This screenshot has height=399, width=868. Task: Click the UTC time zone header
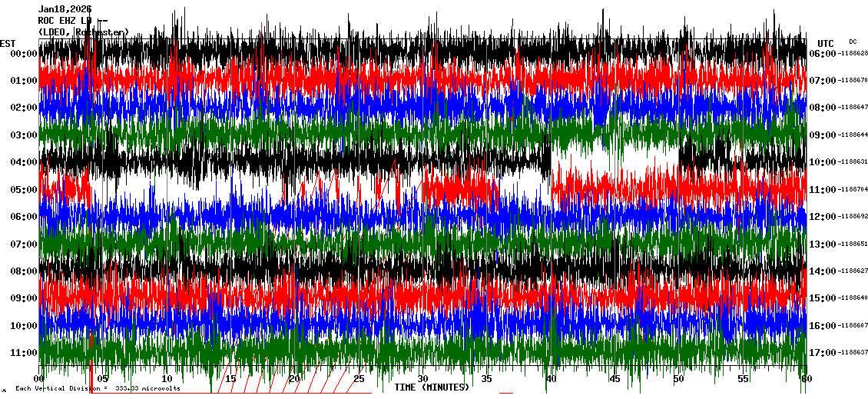826,44
